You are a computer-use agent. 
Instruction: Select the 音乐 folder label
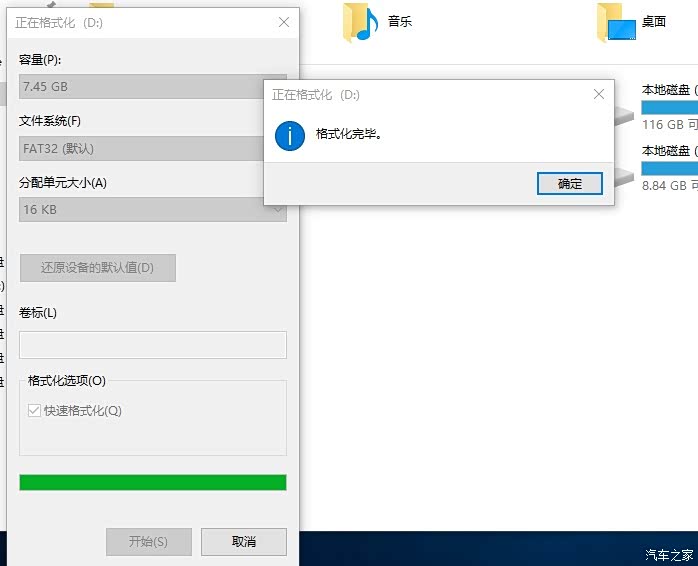coord(399,21)
